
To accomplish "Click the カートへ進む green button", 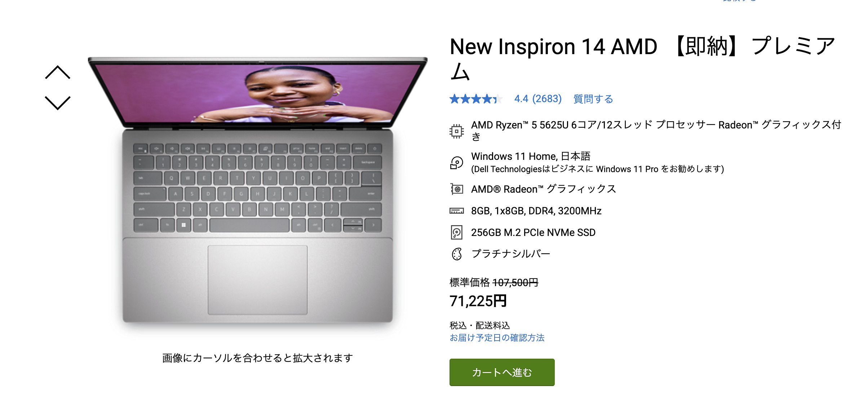I will [502, 372].
